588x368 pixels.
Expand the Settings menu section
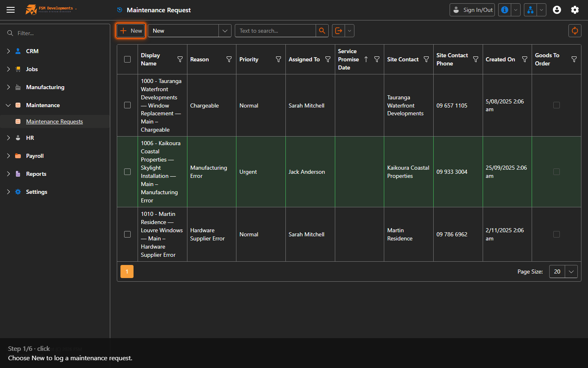coord(8,192)
